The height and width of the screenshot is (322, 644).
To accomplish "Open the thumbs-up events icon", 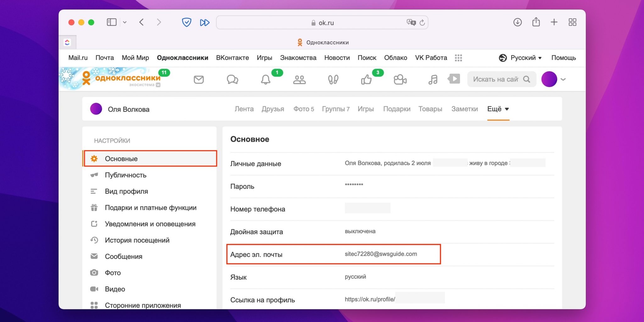I will 366,80.
